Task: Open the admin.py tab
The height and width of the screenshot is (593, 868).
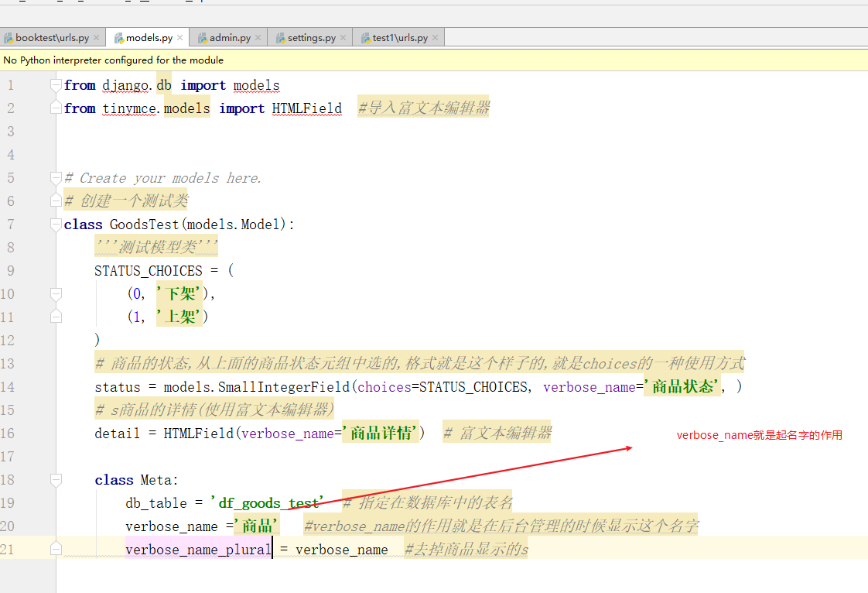Action: [229, 38]
